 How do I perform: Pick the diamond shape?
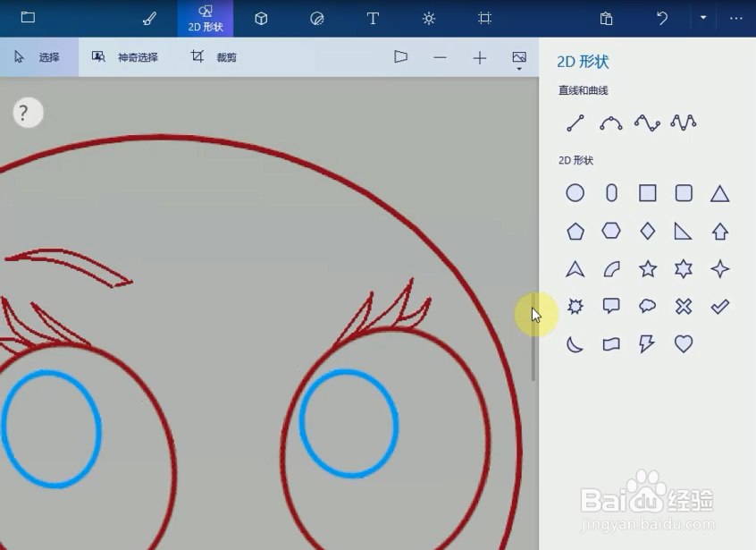click(x=648, y=231)
